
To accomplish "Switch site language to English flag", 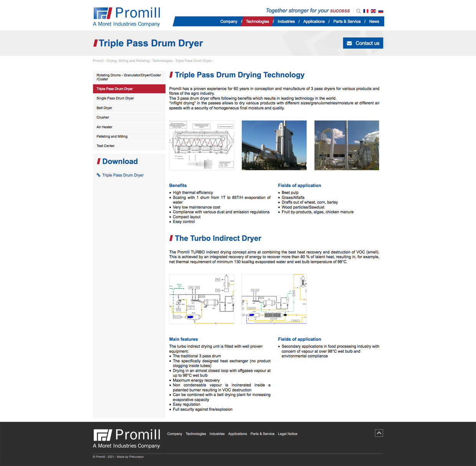I will tap(373, 11).
